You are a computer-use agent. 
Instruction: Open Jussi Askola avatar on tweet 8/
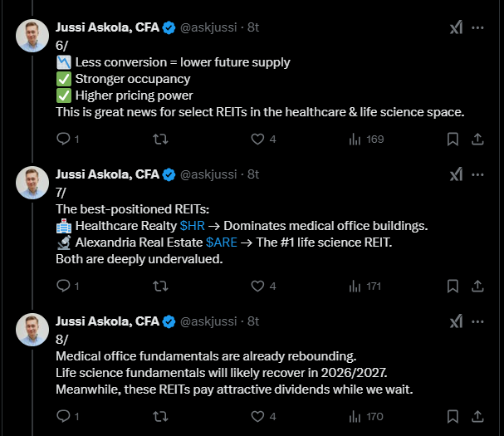(x=32, y=329)
